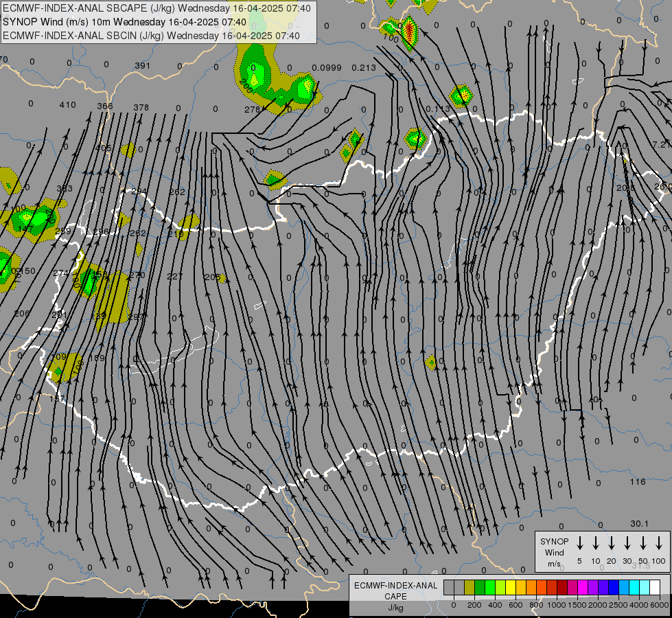Click the map value 391
The image size is (672, 618).
[143, 66]
